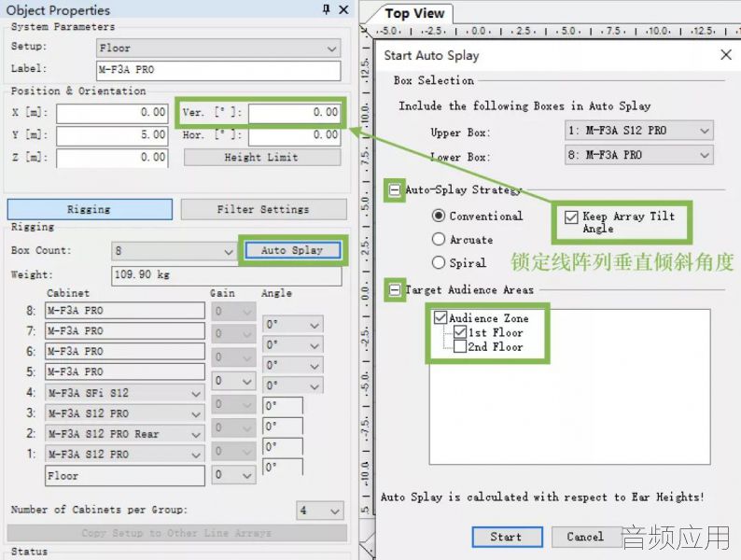
Task: Open the Gain dropdown for cabinet 5
Action: click(x=233, y=381)
